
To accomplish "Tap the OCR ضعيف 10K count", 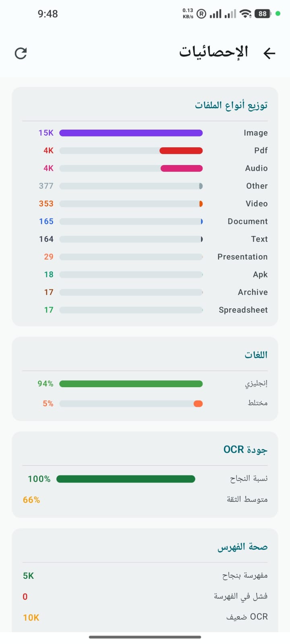I will click(x=31, y=617).
